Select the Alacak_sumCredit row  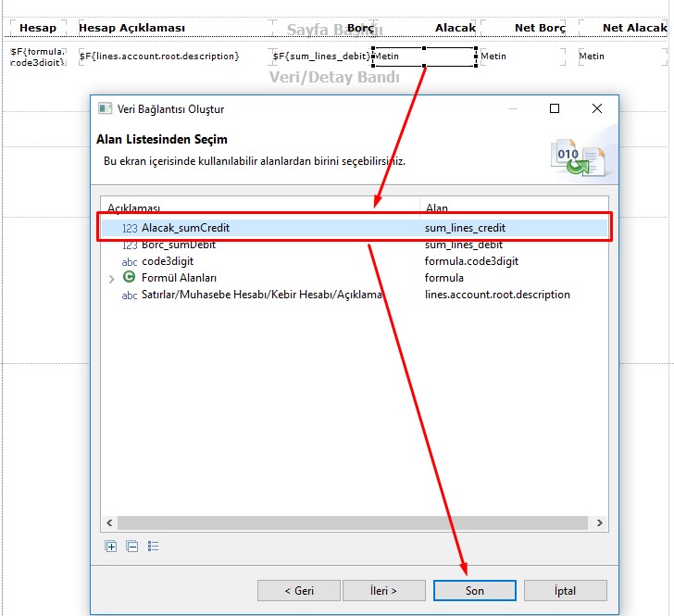pyautogui.click(x=355, y=228)
